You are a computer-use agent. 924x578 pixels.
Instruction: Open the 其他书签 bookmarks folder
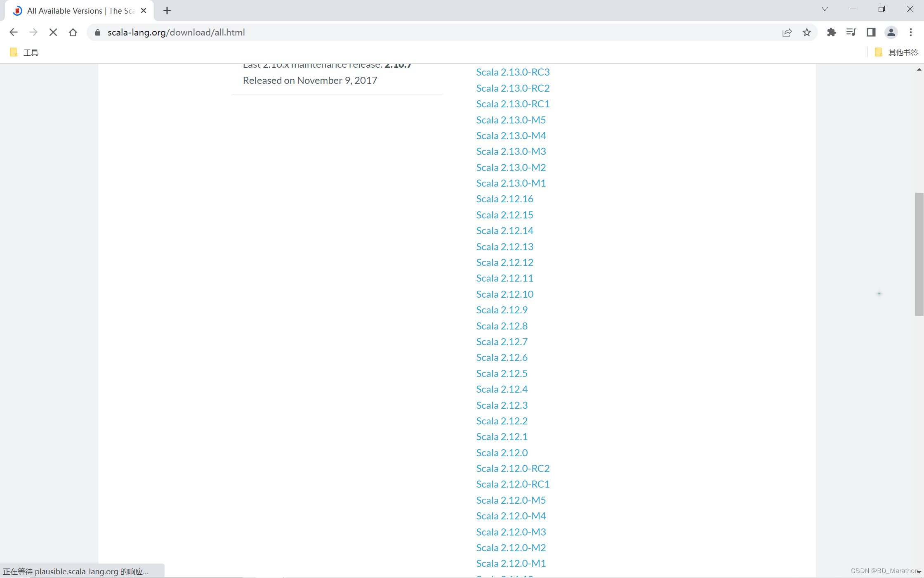click(896, 52)
